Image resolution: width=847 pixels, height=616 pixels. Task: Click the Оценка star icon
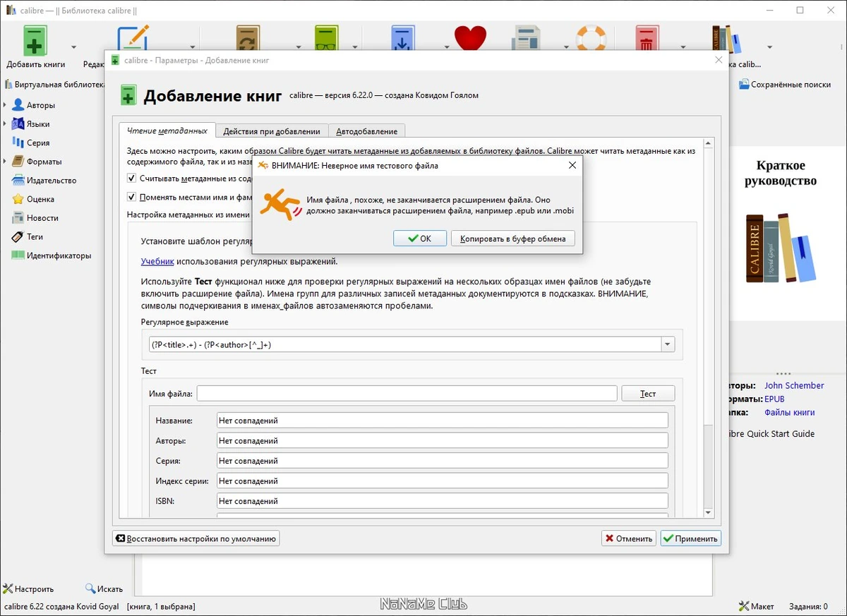18,199
